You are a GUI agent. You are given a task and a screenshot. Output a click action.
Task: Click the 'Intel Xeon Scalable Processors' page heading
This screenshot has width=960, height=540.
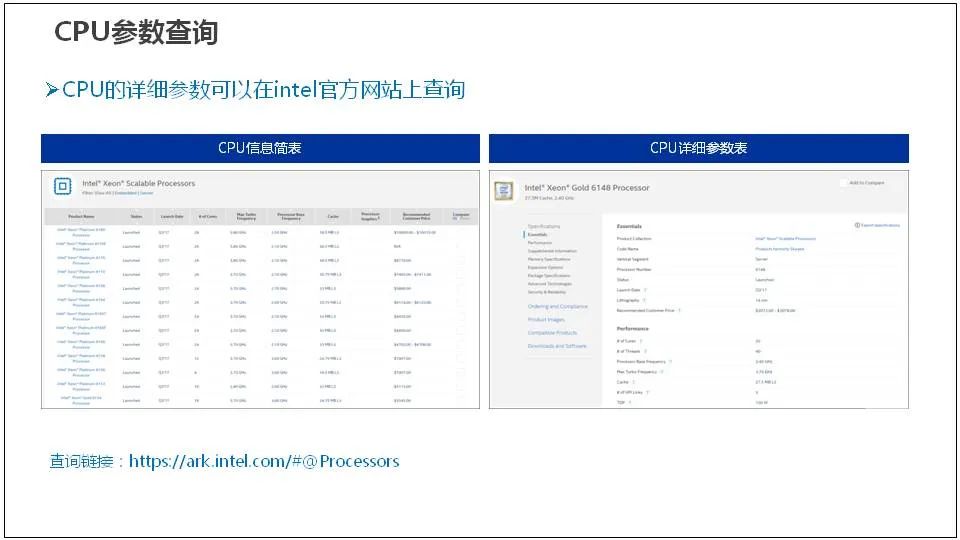pyautogui.click(x=138, y=183)
